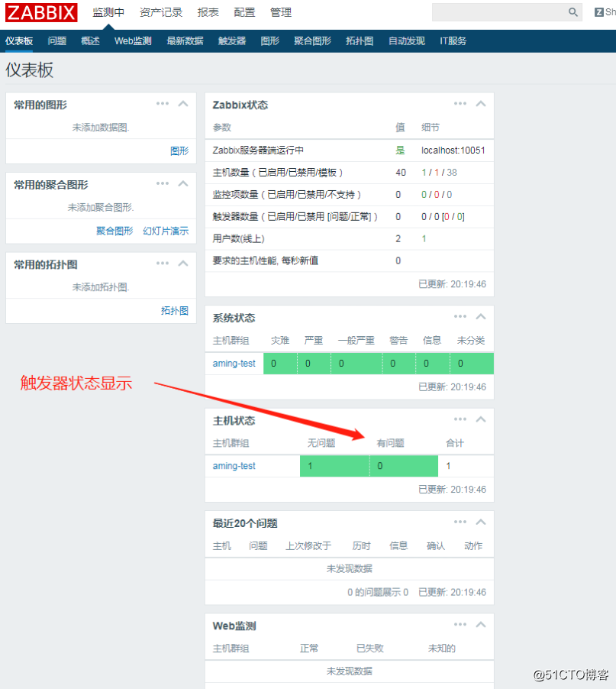616x689 pixels.
Task: Click the 聚合图形 link in favorites widget
Action: tap(114, 231)
